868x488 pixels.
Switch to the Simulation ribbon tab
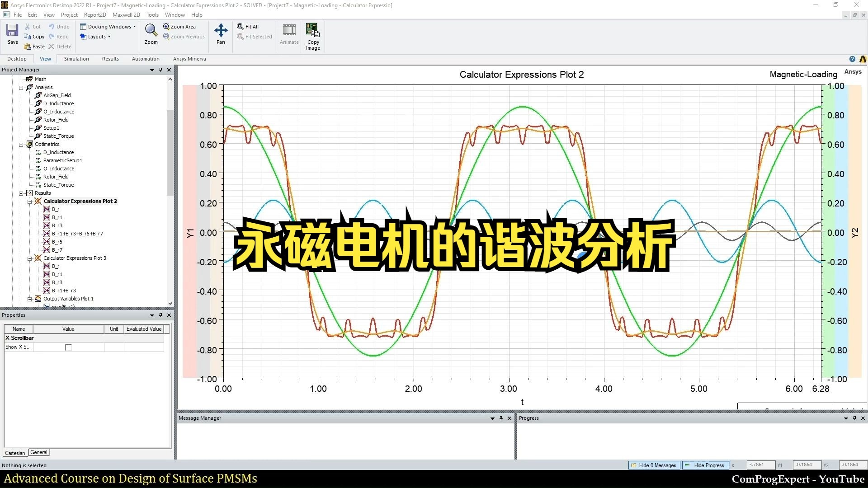[x=76, y=59]
